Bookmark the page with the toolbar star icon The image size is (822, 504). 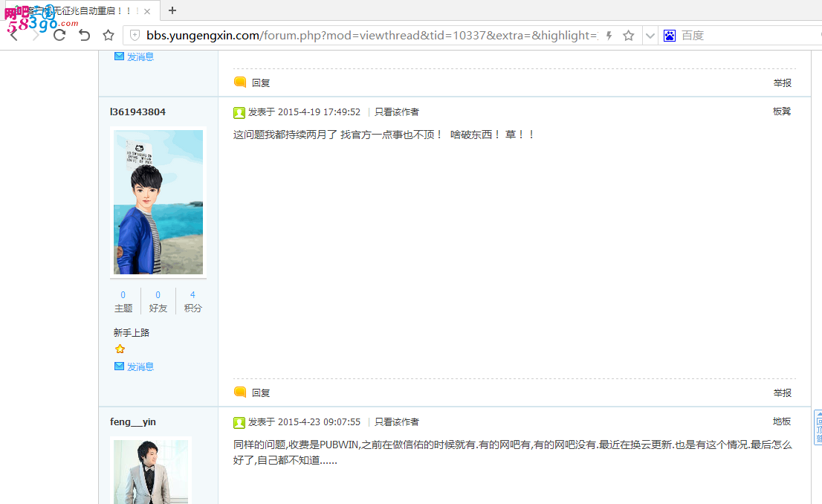[109, 35]
